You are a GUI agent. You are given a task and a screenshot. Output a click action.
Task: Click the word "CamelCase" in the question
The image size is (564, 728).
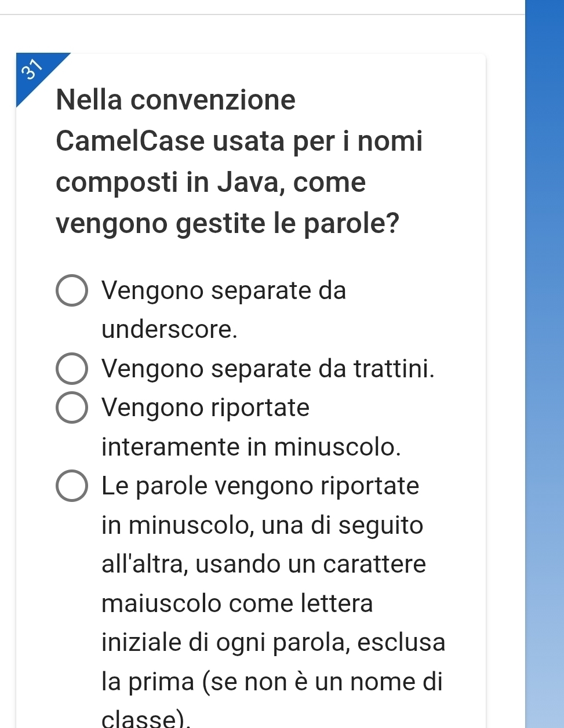click(131, 141)
